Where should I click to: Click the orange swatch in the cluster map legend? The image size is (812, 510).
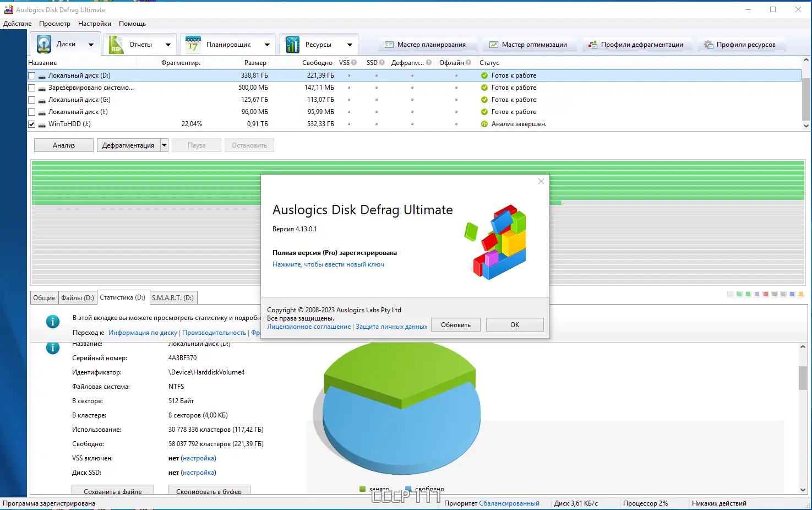(801, 295)
